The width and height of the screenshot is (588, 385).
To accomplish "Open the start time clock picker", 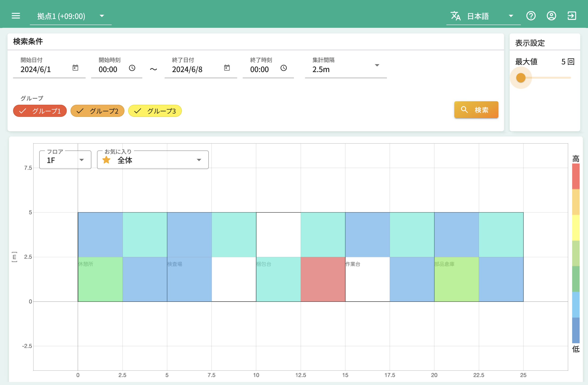I will 132,68.
